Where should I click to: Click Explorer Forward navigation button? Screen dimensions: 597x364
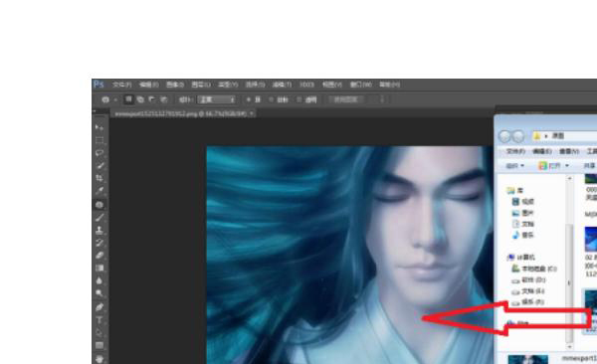[518, 136]
